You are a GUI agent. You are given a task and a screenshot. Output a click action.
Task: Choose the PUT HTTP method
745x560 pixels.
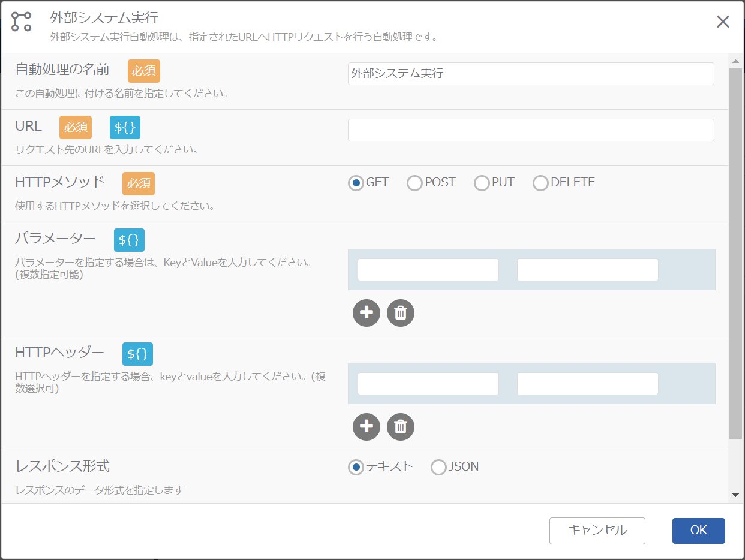494,183
